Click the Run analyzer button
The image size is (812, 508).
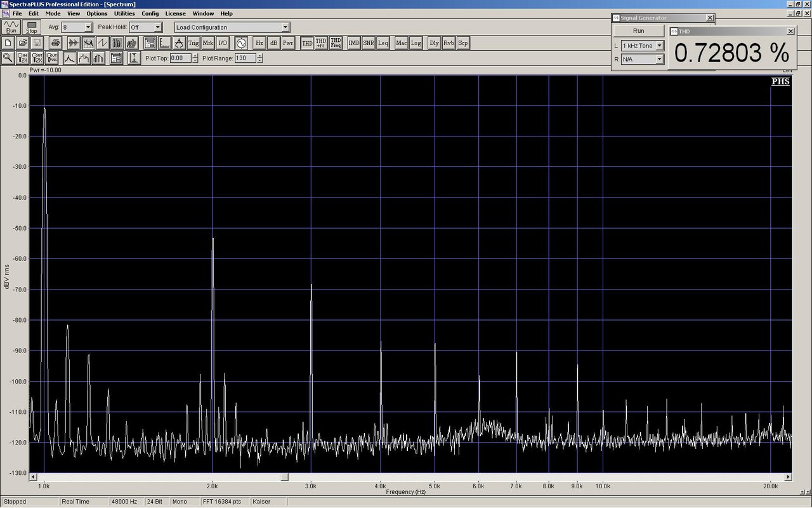tap(11, 27)
